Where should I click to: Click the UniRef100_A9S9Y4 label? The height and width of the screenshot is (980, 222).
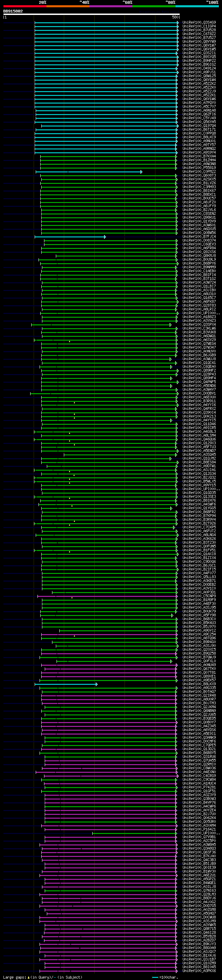199,153
